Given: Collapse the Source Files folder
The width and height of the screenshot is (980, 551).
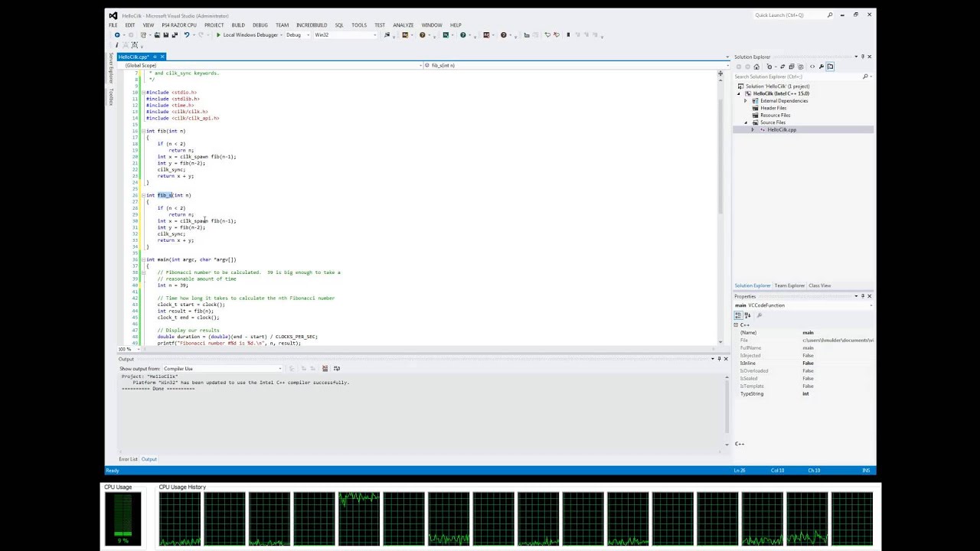Looking at the screenshot, I should coord(746,122).
